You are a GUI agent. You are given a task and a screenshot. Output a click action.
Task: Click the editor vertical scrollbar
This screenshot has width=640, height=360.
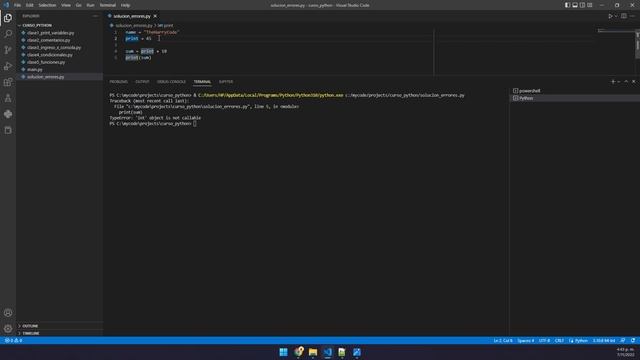click(x=638, y=45)
